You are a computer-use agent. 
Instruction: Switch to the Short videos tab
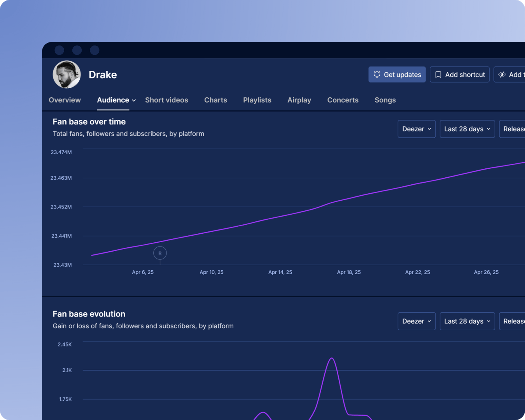(x=166, y=100)
